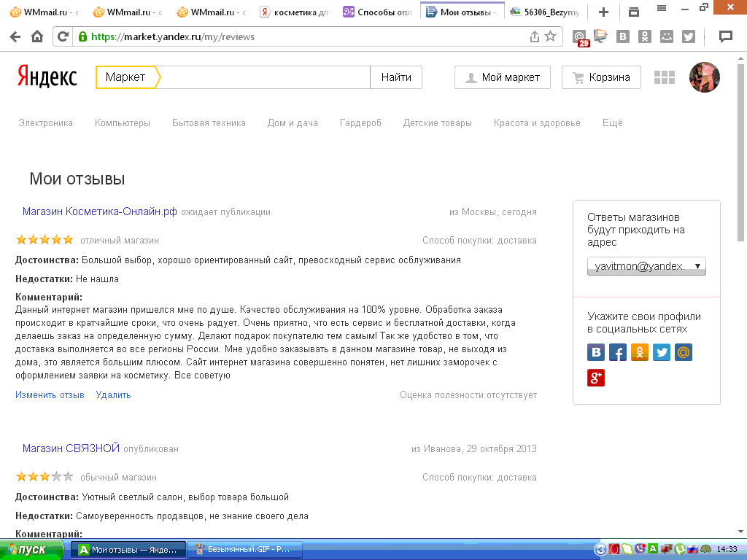
Task: Click the tray clock showing 14:33
Action: (x=727, y=550)
